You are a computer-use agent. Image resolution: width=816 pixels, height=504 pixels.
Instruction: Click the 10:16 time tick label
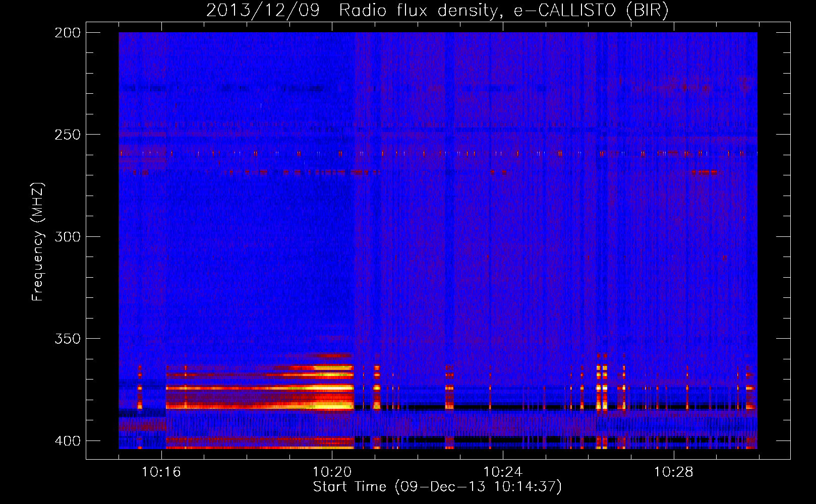click(x=161, y=472)
